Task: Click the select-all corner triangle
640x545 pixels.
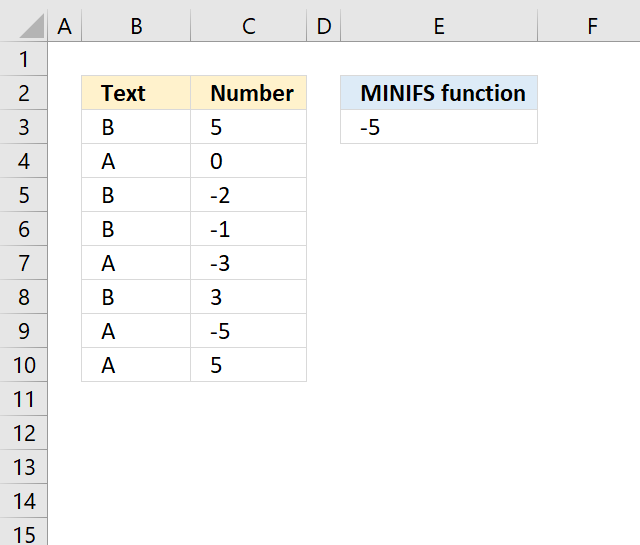Action: tap(32, 26)
